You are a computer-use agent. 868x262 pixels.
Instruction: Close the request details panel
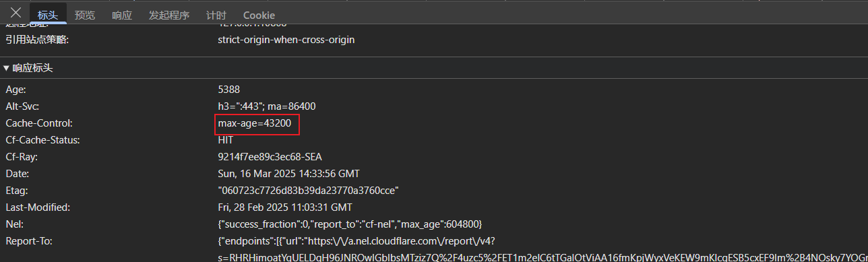[x=15, y=13]
